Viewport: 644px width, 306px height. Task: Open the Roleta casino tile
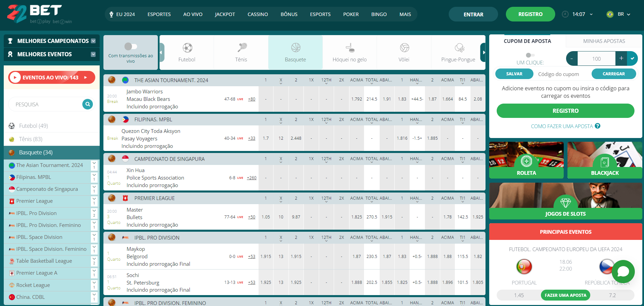coord(526,160)
